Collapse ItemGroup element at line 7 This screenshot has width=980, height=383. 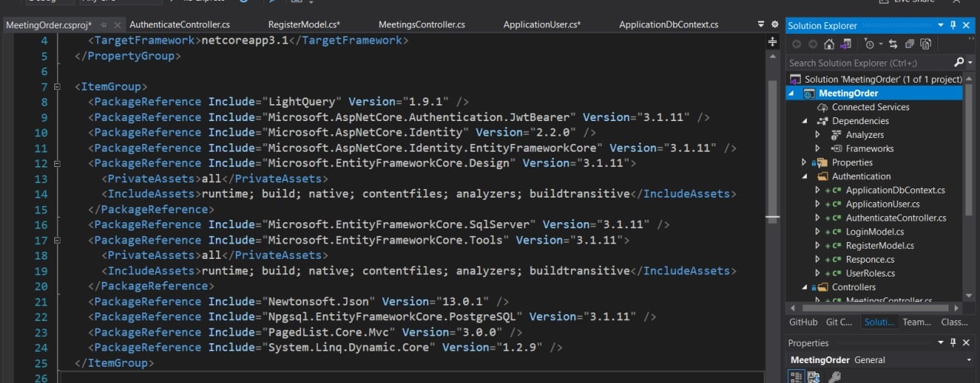(57, 87)
